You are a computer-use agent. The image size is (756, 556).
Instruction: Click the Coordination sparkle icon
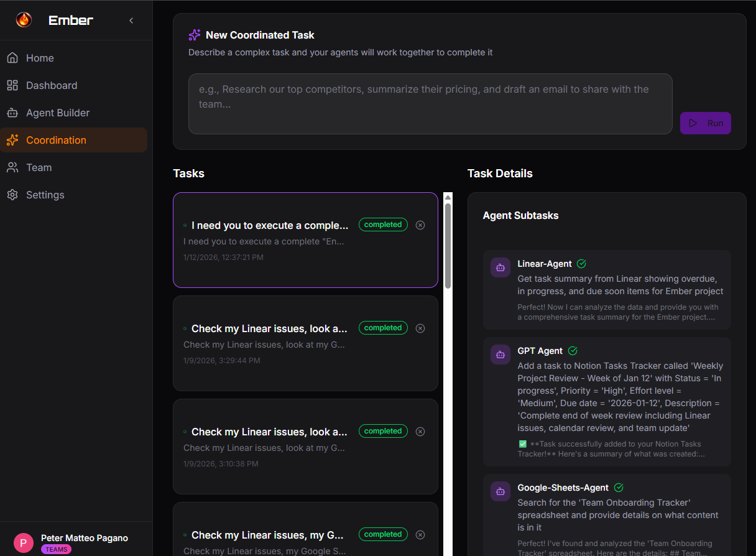[12, 140]
